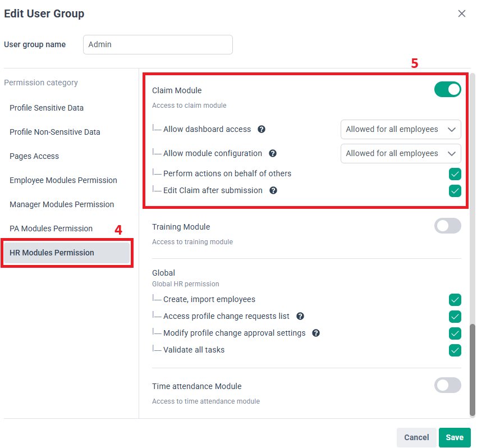The image size is (477, 448).
Task: Click help icon beside Access profile change requests
Action: pos(300,316)
